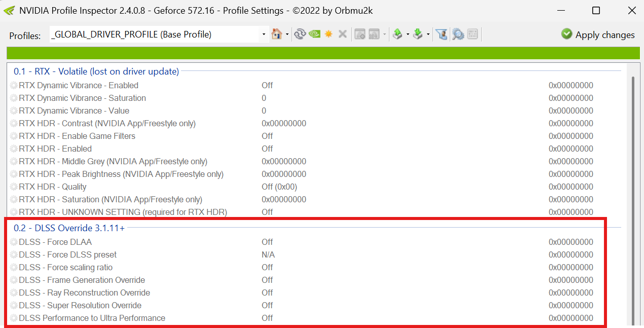Restore profile to NVIDIA defaults with green logo

pos(314,34)
